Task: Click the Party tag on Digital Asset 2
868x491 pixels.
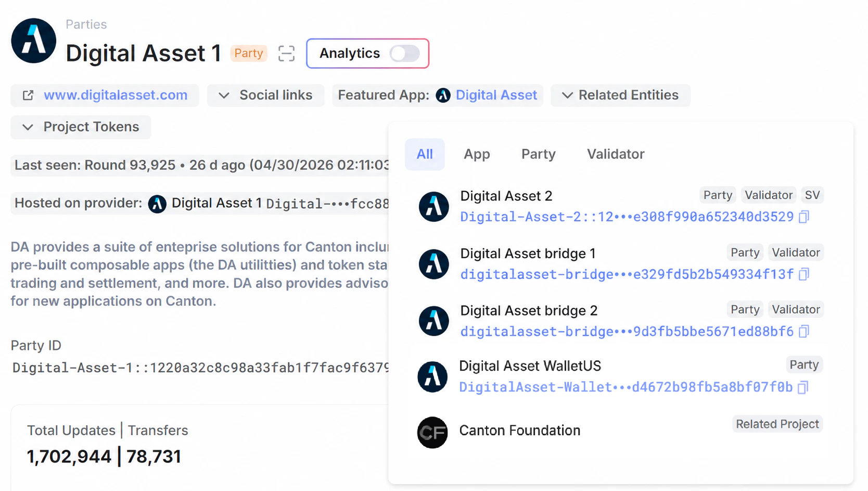Action: pyautogui.click(x=718, y=195)
